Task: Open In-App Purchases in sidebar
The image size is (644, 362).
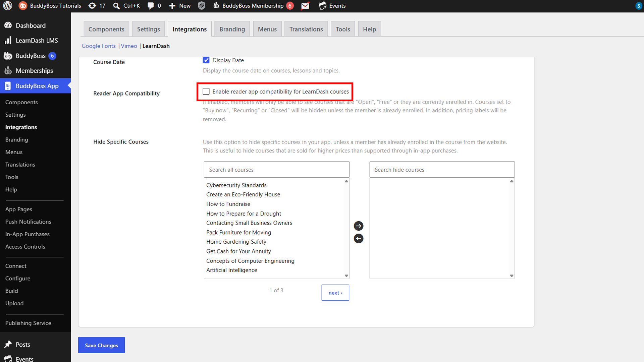Action: (28, 234)
